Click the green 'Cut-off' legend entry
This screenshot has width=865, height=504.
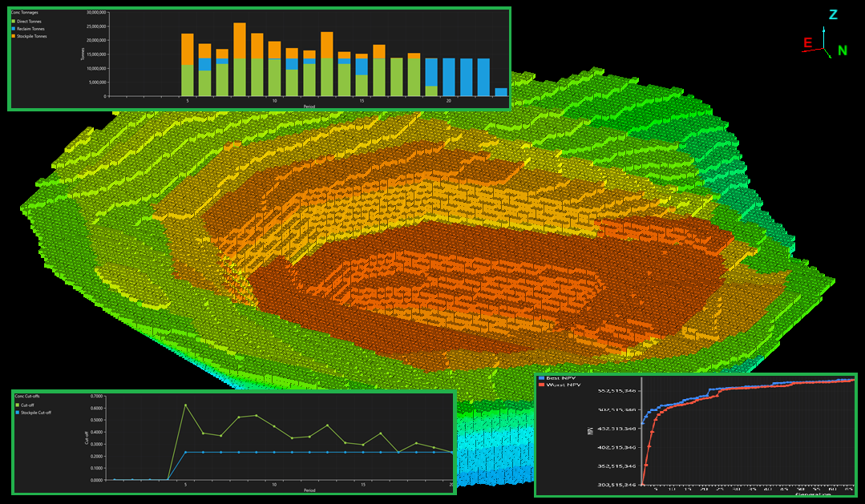(x=24, y=405)
